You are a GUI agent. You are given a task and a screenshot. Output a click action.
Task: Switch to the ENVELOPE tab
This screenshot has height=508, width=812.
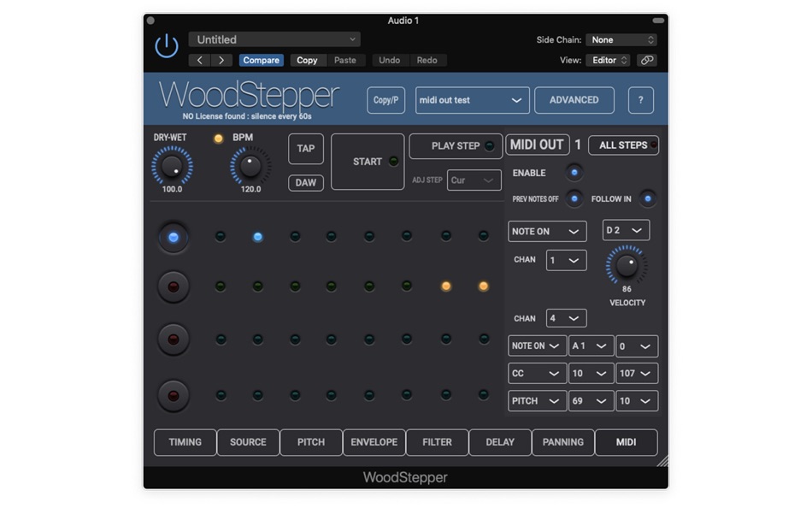(x=374, y=442)
